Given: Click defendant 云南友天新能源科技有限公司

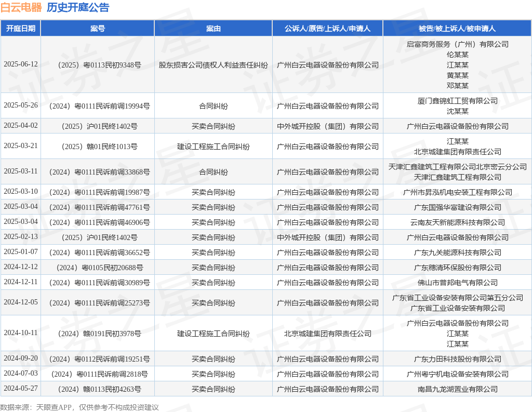Looking at the screenshot, I should click(x=457, y=222).
